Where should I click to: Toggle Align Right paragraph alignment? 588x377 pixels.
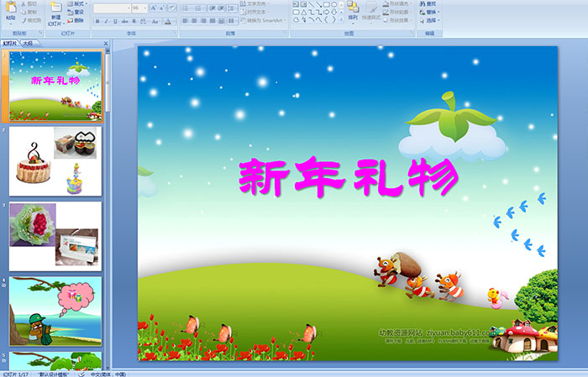203,21
